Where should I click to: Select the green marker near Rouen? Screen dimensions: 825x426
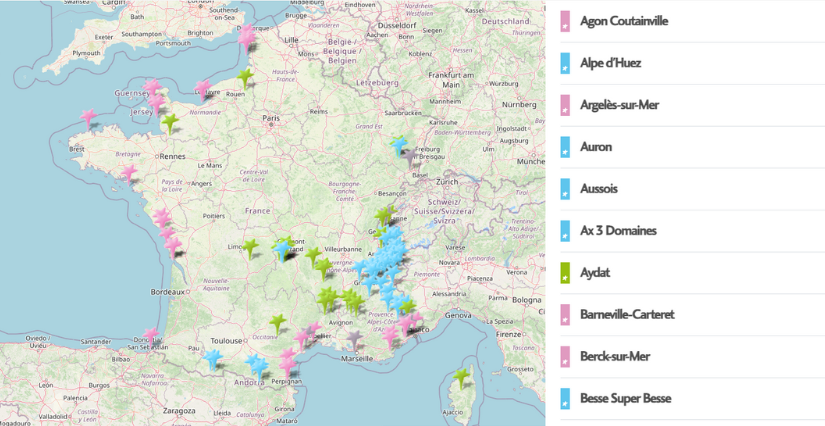246,78
